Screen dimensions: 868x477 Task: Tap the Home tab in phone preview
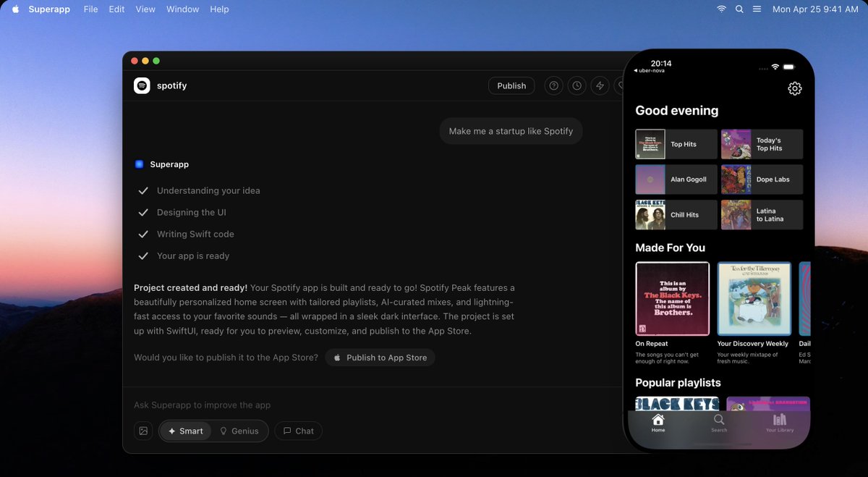pyautogui.click(x=658, y=423)
